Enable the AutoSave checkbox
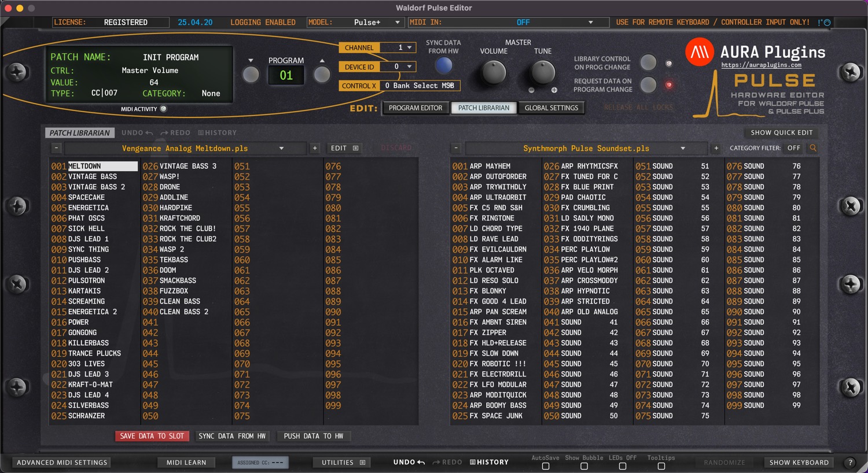Viewport: 868px width, 473px height. click(x=546, y=466)
